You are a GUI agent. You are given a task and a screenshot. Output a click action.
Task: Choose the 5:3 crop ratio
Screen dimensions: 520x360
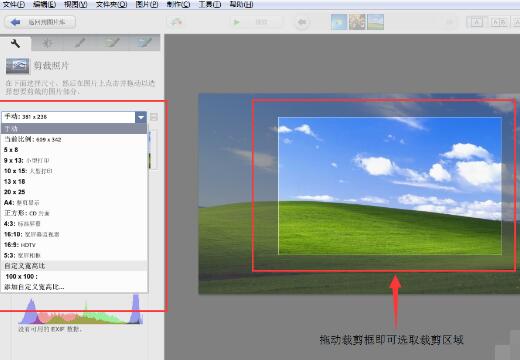(x=74, y=255)
